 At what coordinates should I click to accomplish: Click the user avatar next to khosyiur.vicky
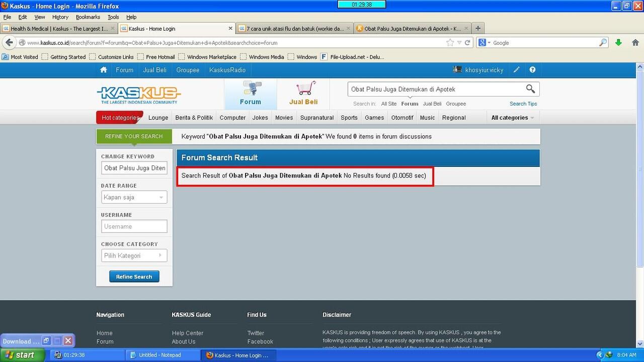pyautogui.click(x=457, y=70)
